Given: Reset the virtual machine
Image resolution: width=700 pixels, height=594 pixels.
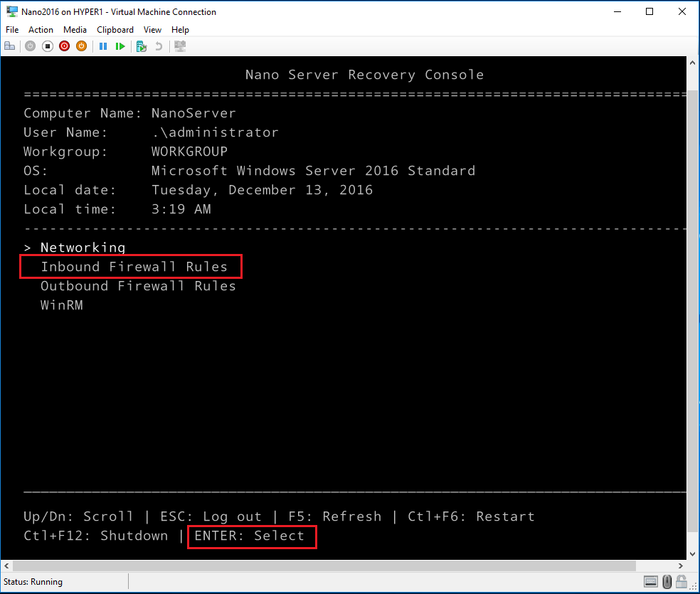Looking at the screenshot, I should (x=121, y=46).
